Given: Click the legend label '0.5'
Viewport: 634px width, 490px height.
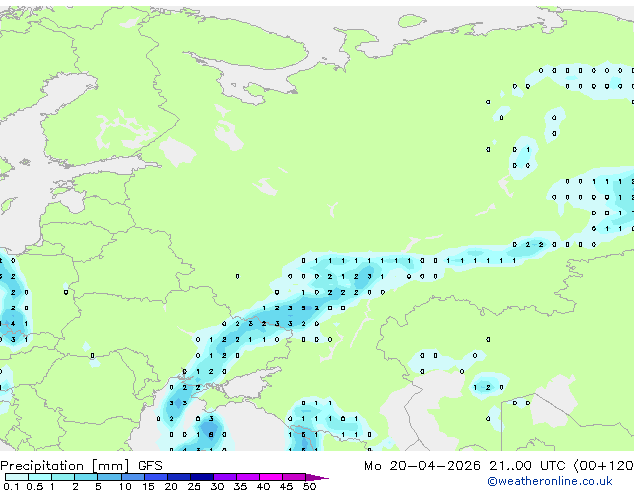Looking at the screenshot, I should coord(34,486).
